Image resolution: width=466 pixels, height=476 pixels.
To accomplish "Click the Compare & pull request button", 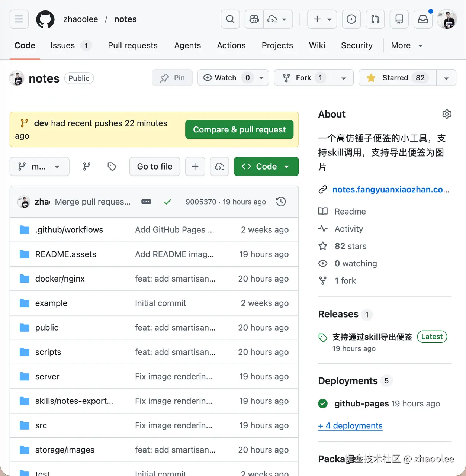I will (239, 129).
